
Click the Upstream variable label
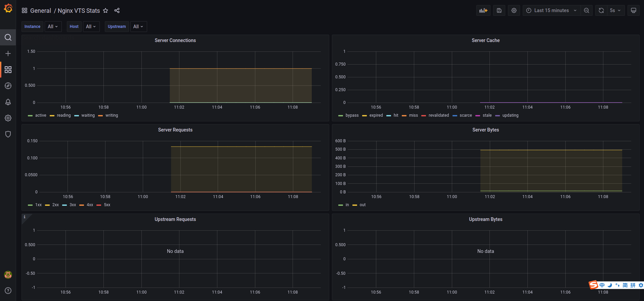(x=117, y=27)
